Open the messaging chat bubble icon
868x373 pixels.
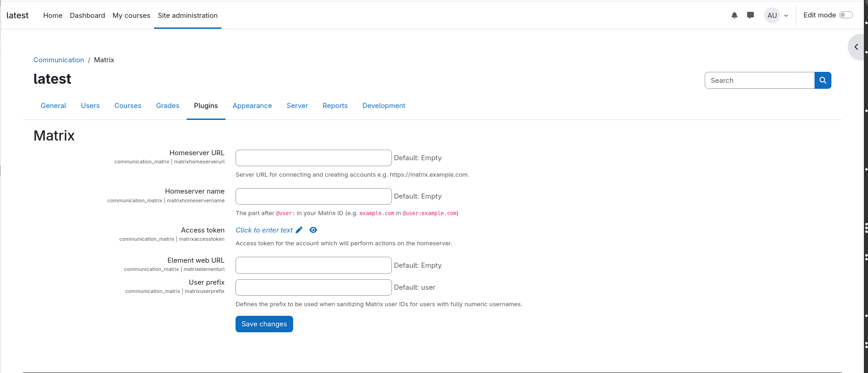pyautogui.click(x=750, y=15)
